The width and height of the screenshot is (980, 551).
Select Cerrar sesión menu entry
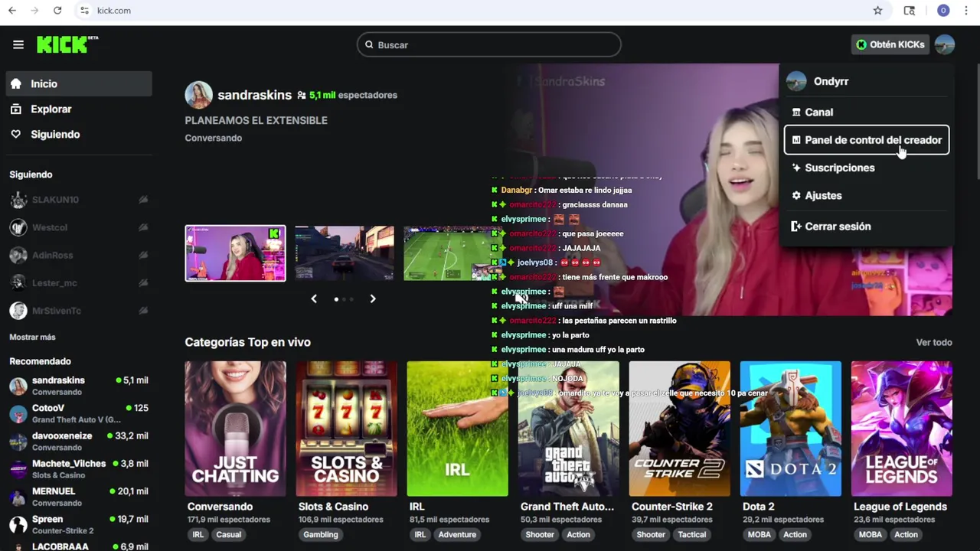pos(867,227)
